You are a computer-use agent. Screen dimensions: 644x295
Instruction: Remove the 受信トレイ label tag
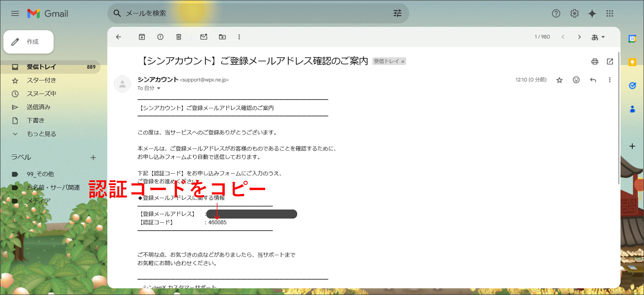coord(403,62)
